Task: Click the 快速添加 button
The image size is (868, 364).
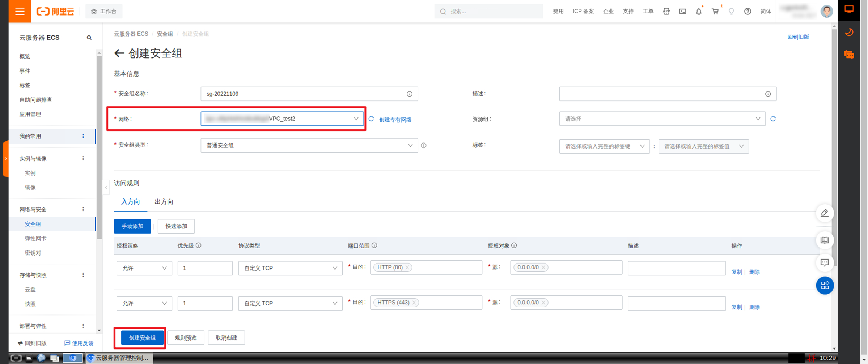Action: point(176,226)
